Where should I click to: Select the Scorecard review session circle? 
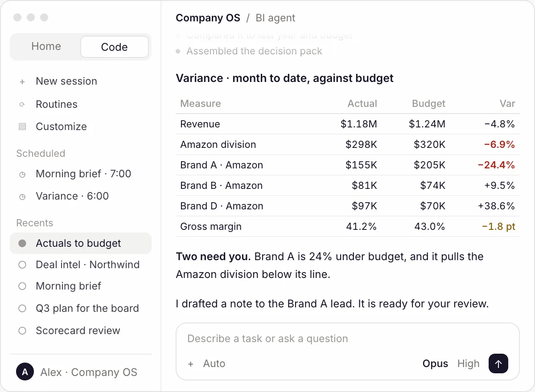[x=22, y=331]
